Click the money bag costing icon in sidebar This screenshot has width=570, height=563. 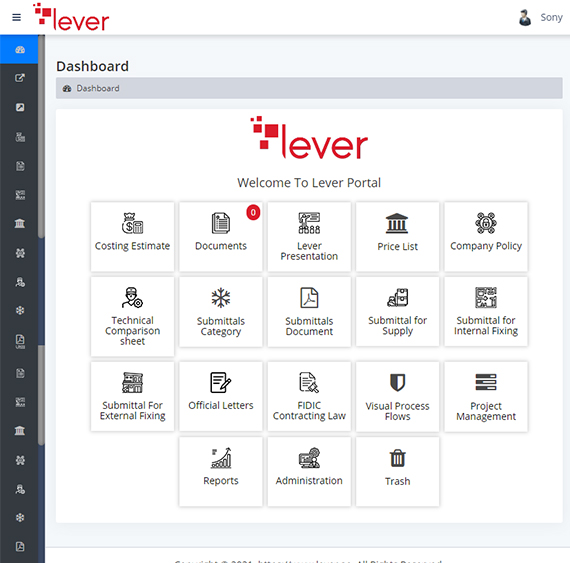(x=20, y=137)
